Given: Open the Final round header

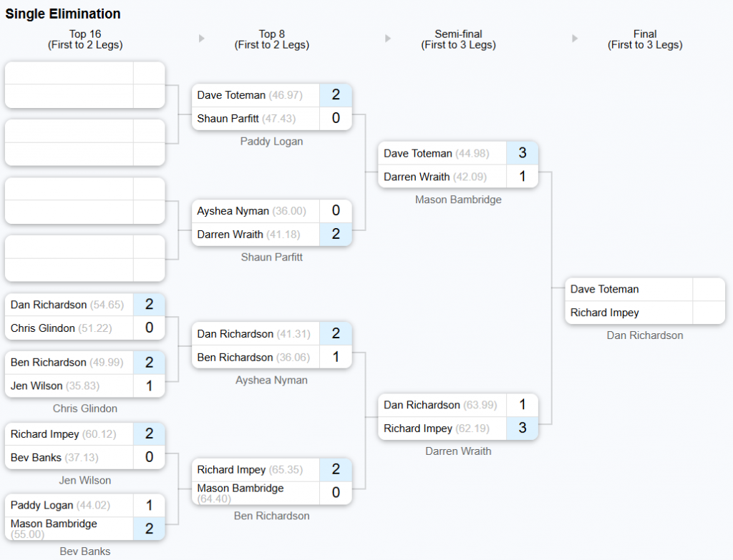Looking at the screenshot, I should pyautogui.click(x=645, y=39).
